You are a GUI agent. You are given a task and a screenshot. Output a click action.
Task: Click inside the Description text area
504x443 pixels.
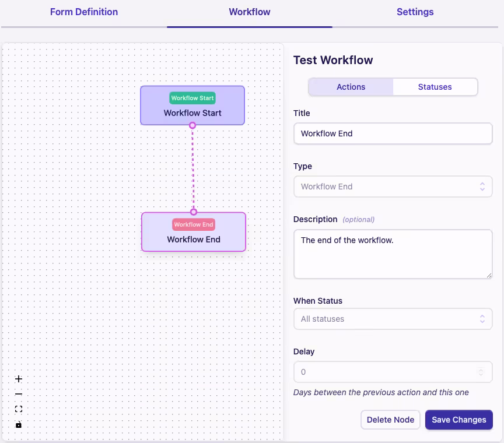pos(393,254)
